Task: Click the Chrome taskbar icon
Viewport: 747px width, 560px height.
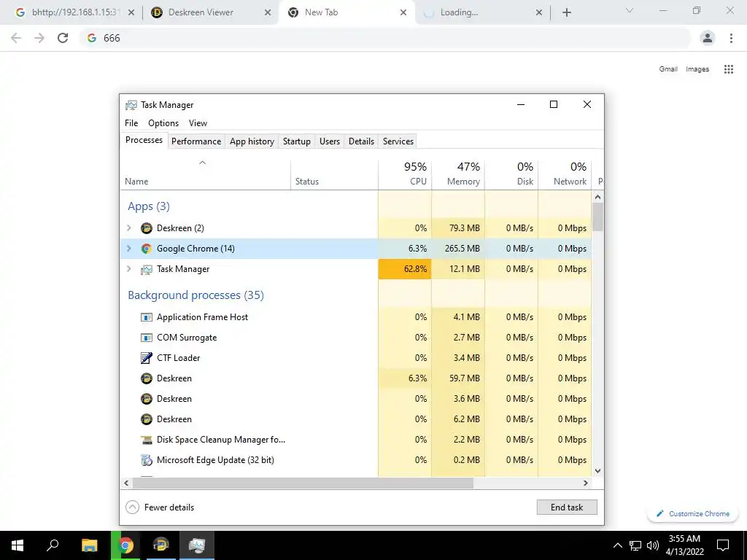Action: (x=125, y=545)
